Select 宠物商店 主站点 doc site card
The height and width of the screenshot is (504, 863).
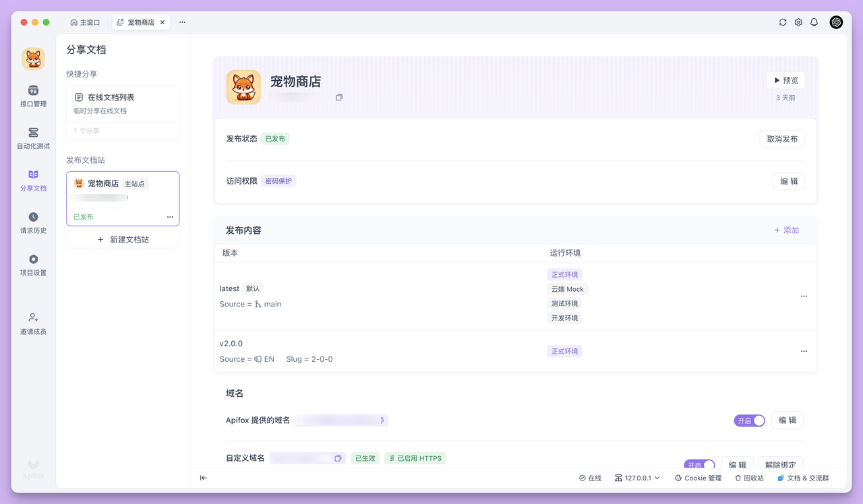click(x=123, y=199)
